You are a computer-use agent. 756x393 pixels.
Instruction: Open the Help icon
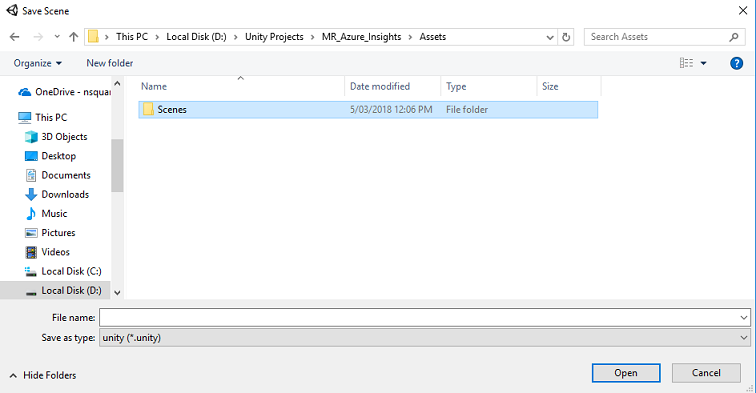[x=736, y=63]
